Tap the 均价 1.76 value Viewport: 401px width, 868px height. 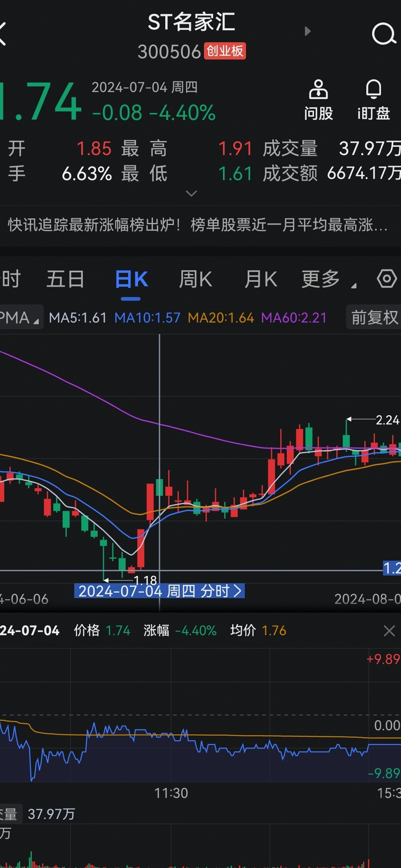click(274, 630)
